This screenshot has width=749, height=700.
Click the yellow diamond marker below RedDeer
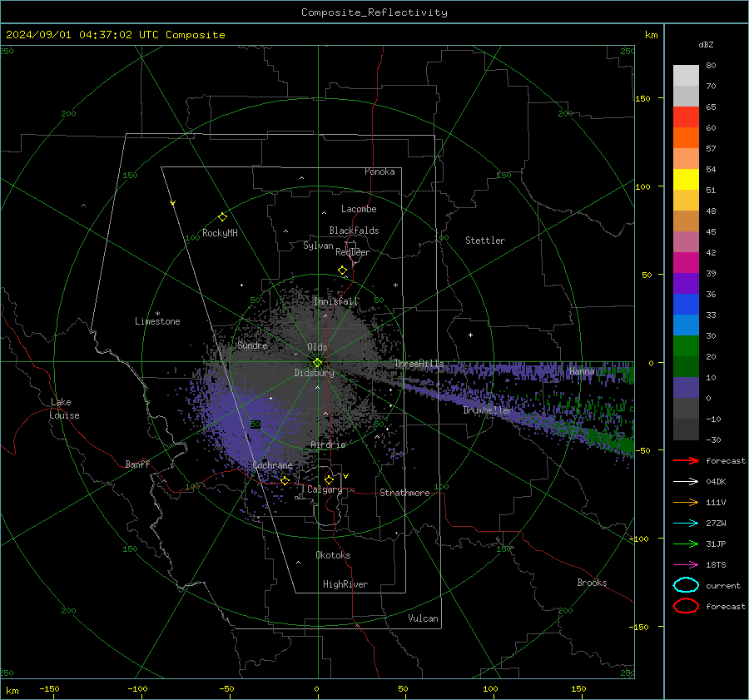(x=342, y=271)
